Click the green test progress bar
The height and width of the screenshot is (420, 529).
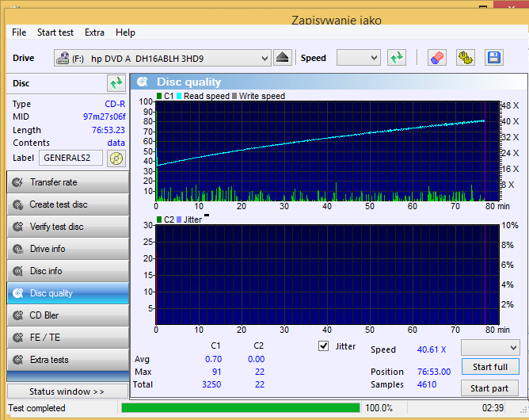[241, 408]
